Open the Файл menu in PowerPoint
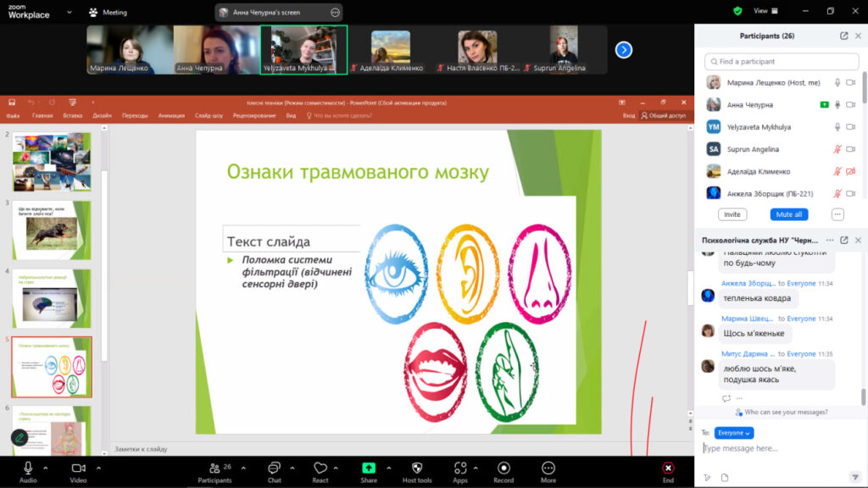 tap(13, 115)
